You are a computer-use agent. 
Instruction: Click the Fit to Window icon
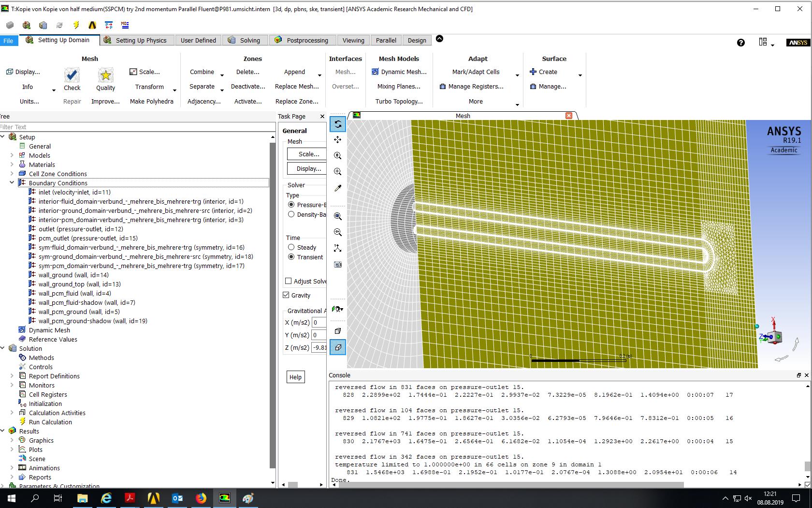(337, 216)
